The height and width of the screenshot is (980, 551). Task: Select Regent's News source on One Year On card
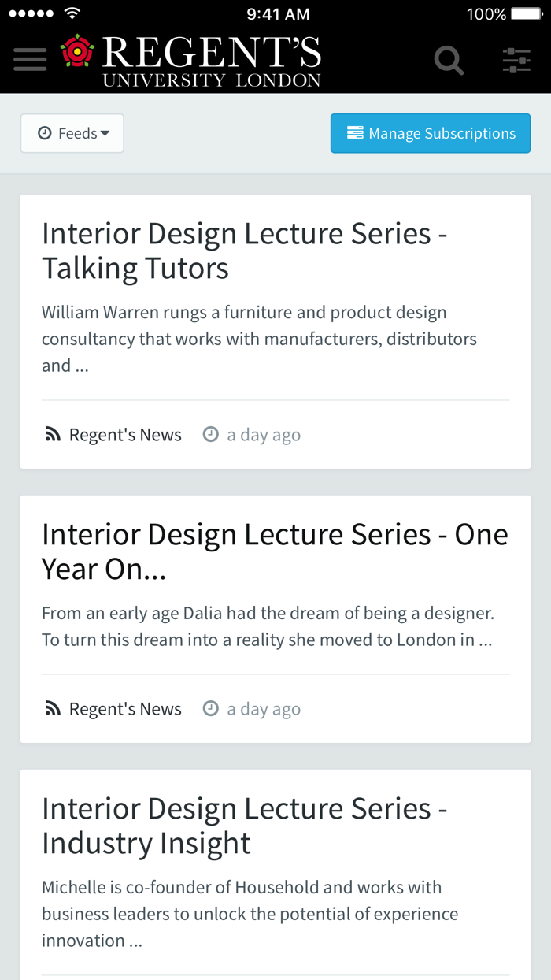point(125,709)
